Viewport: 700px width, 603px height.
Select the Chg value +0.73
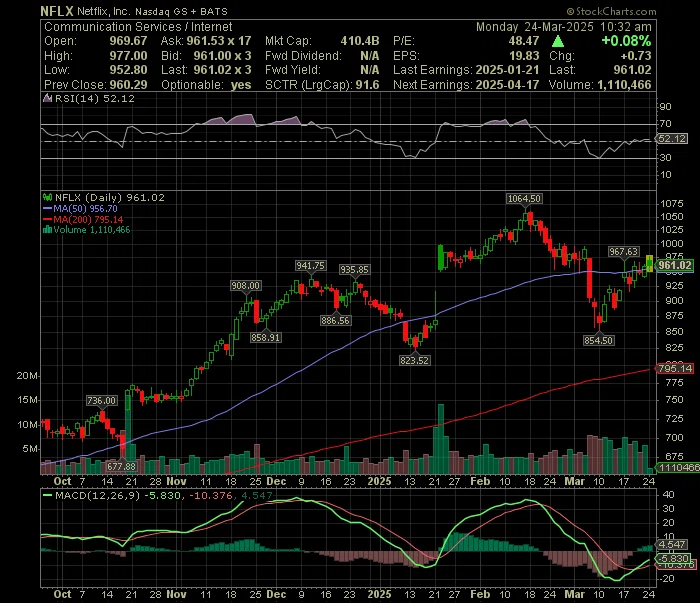coord(636,56)
